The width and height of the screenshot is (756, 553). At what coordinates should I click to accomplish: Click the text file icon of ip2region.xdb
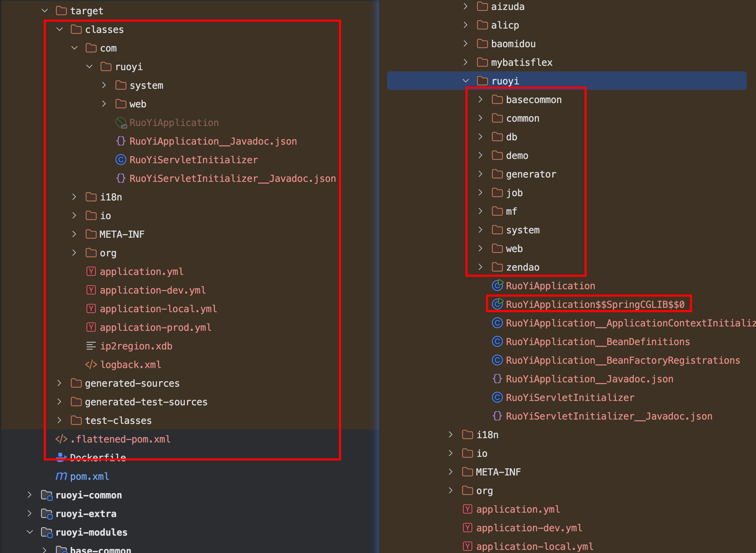[x=91, y=346]
